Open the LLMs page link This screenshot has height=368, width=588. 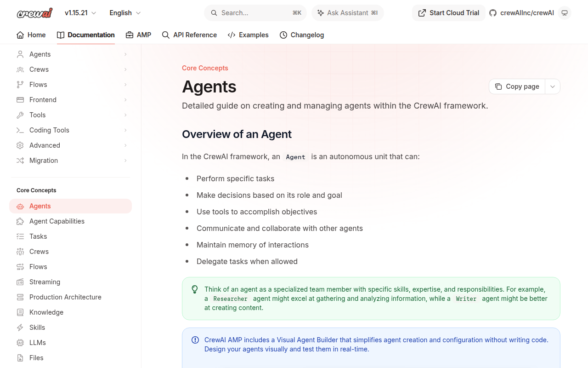(x=70, y=343)
